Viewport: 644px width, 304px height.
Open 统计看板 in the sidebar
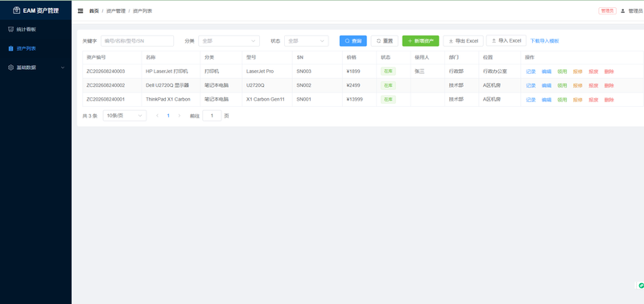(x=35, y=30)
